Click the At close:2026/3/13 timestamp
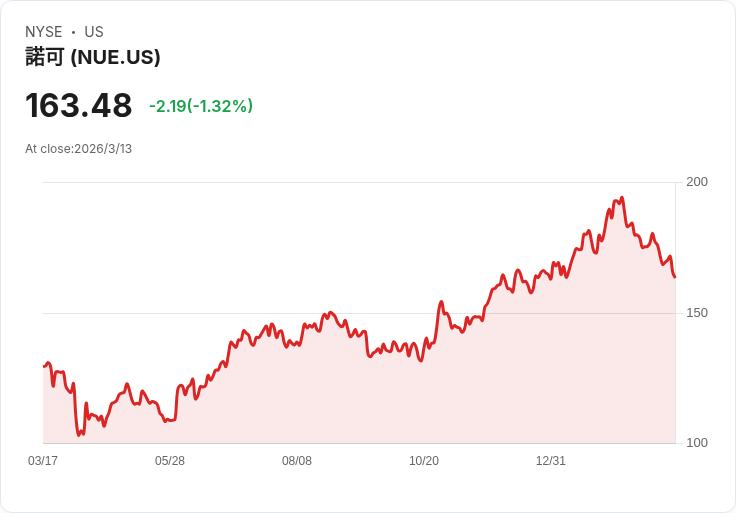736x513 pixels. click(79, 149)
